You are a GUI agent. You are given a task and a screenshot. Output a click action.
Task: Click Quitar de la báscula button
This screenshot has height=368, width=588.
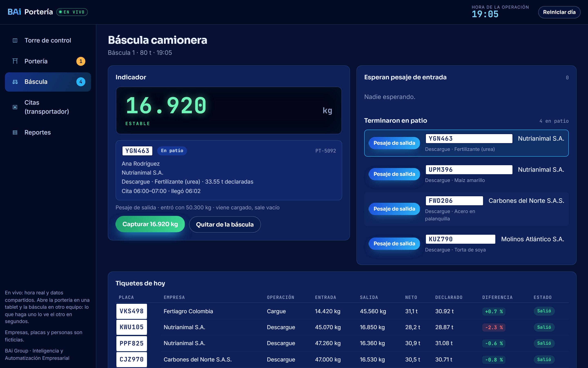[225, 224]
